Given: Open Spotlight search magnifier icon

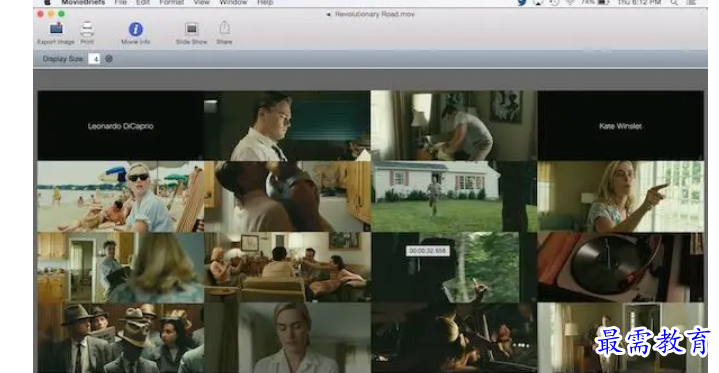Looking at the screenshot, I should pos(674,2).
